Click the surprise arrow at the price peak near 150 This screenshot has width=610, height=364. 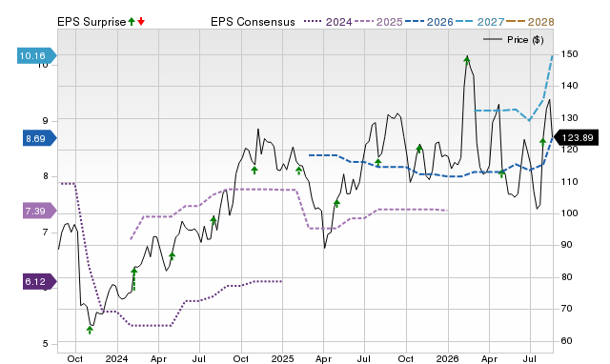click(467, 60)
